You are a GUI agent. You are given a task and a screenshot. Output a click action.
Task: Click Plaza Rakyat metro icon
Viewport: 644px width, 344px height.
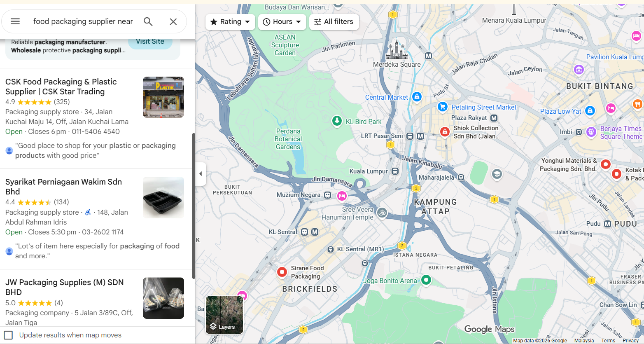click(x=494, y=118)
